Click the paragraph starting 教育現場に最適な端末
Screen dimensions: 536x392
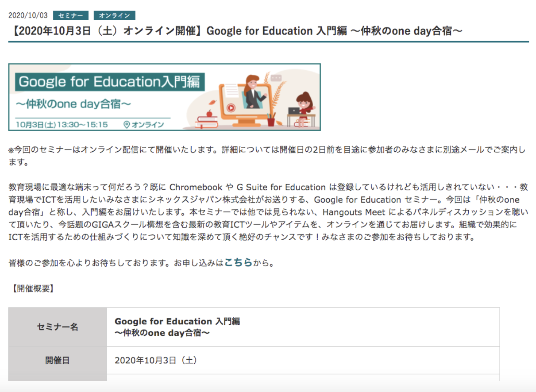click(268, 212)
